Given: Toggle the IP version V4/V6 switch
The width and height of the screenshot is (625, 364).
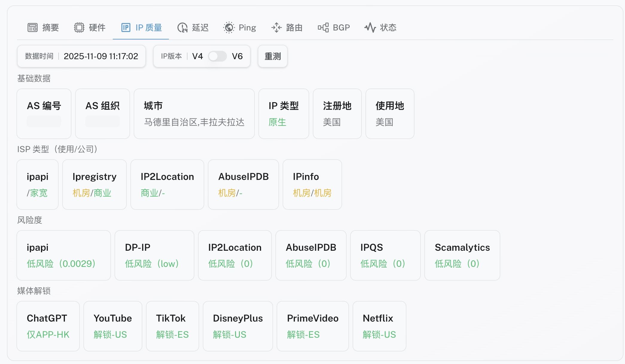Looking at the screenshot, I should (217, 56).
